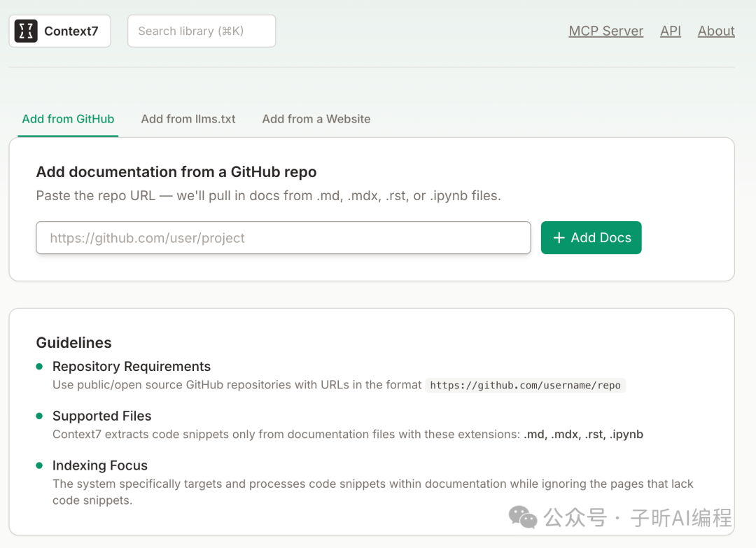The image size is (756, 548).
Task: Click into the GitHub repo URL input
Action: coord(283,238)
